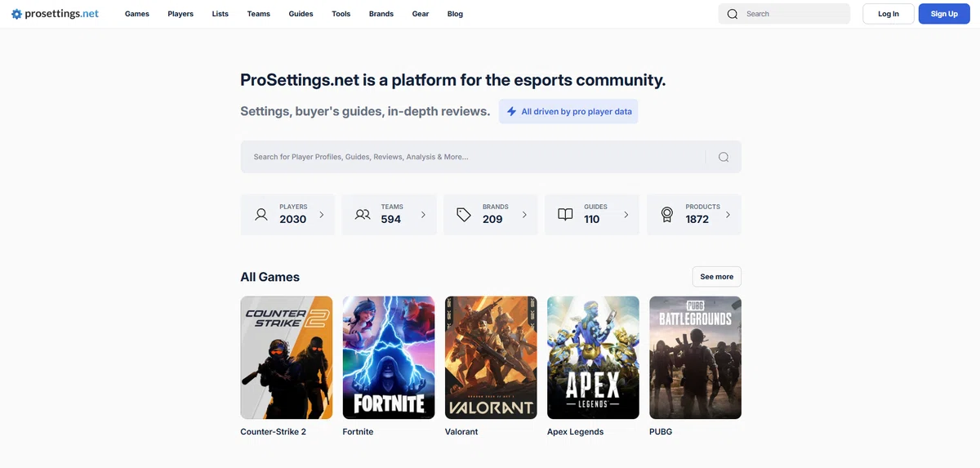Focus the header Search field
This screenshot has height=468, width=980.
784,14
